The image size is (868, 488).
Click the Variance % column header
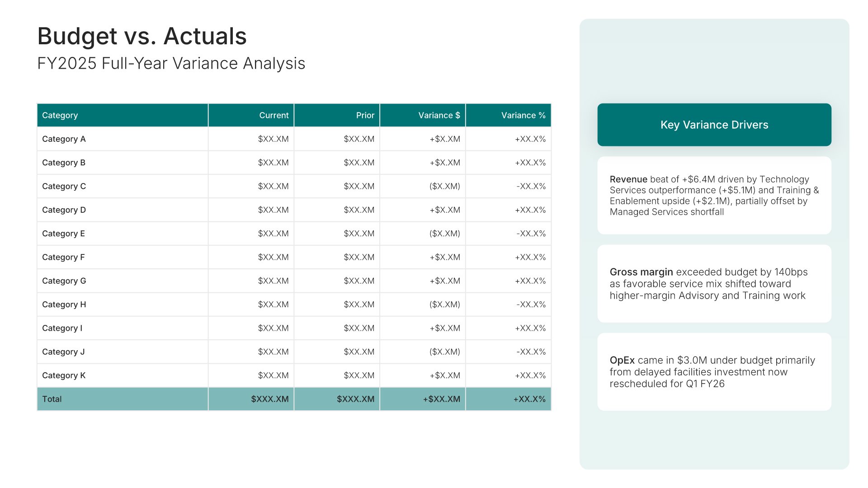[523, 115]
